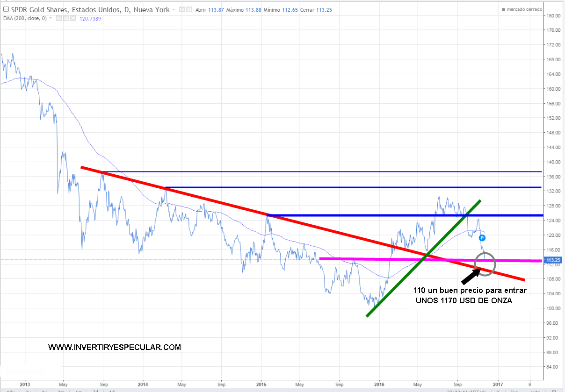This screenshot has height=392, width=565.
Task: Click the 'mercado cerrado' status label
Action: 525,9
